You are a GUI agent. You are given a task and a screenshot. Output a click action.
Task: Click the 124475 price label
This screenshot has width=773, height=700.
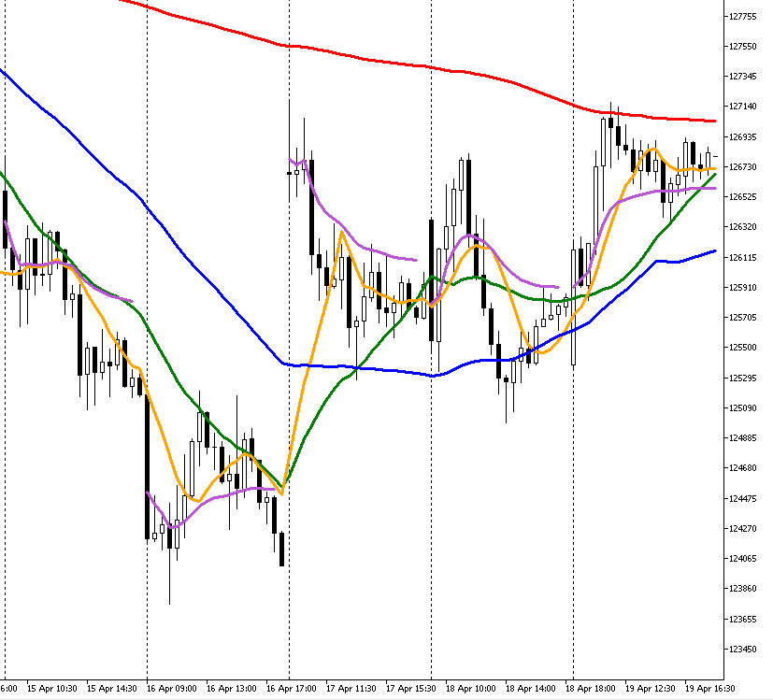pos(742,499)
